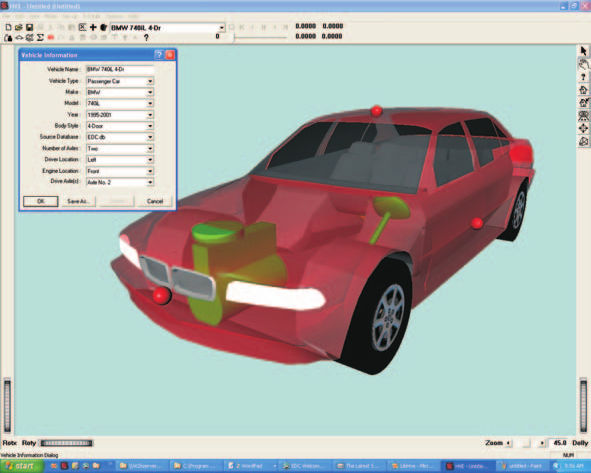This screenshot has width=591, height=473.
Task: Click the home view icon
Action: pyautogui.click(x=583, y=90)
